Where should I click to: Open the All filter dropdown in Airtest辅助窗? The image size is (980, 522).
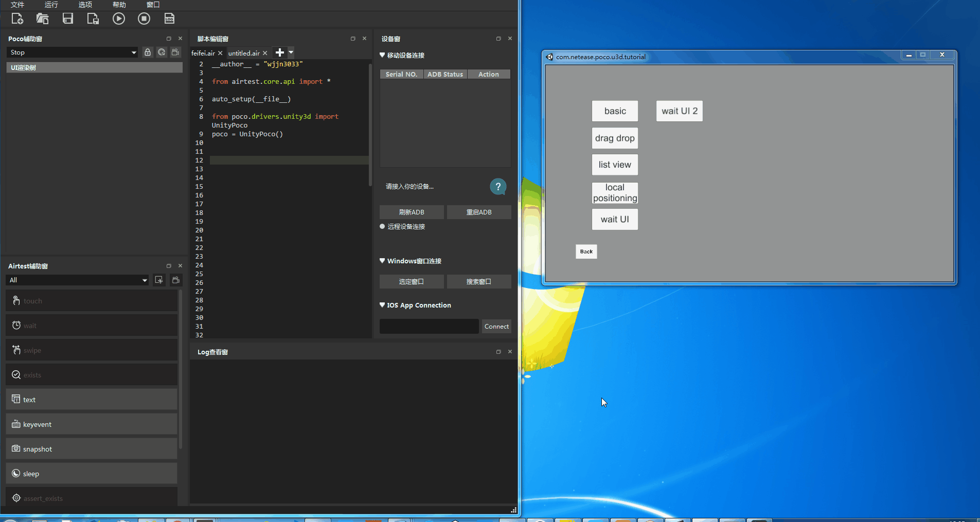(x=77, y=280)
